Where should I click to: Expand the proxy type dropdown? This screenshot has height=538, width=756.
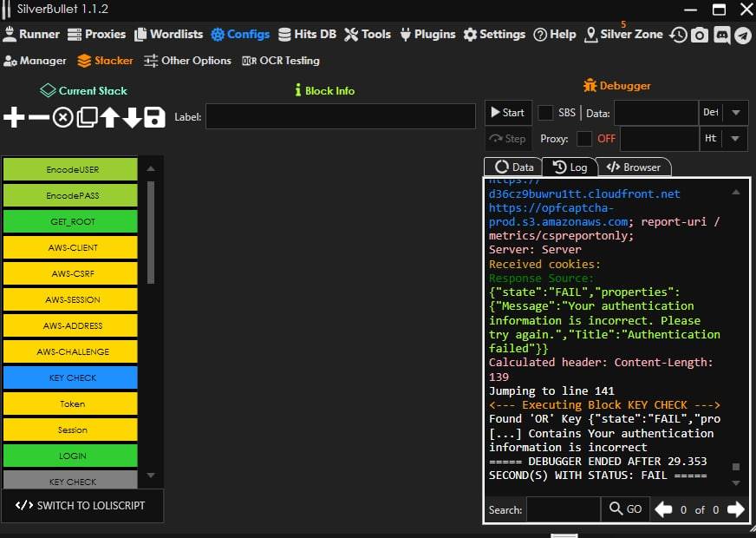pos(736,139)
